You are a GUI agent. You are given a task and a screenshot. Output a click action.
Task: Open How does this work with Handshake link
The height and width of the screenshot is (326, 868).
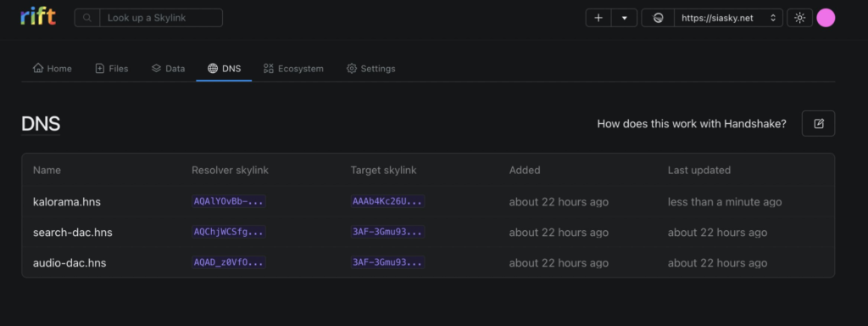tap(692, 124)
